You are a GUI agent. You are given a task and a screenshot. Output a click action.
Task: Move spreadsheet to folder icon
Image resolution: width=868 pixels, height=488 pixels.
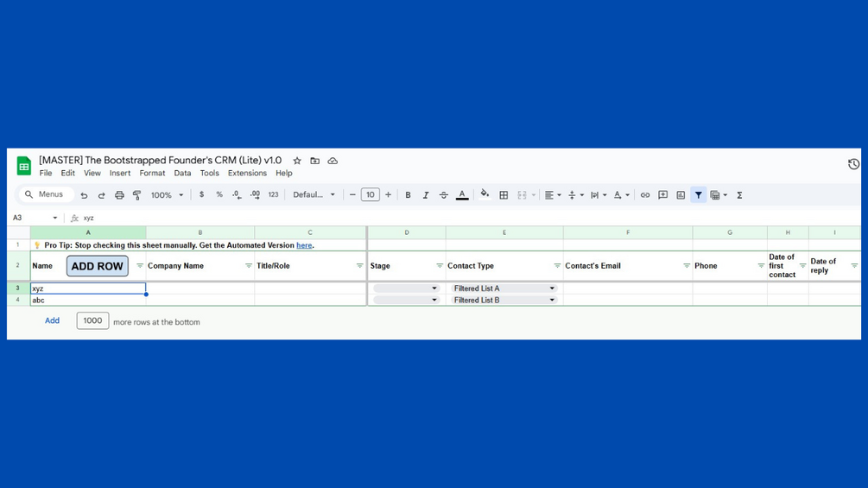pyautogui.click(x=315, y=161)
